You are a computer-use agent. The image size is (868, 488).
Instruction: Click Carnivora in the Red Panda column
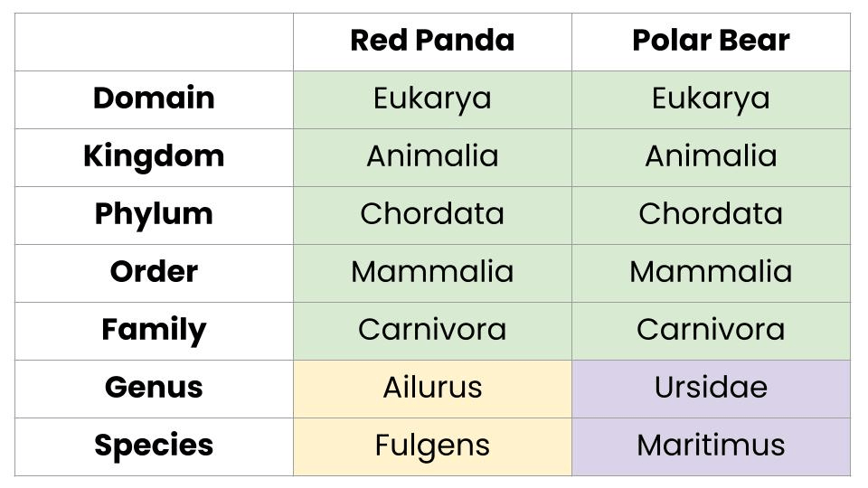coord(432,330)
